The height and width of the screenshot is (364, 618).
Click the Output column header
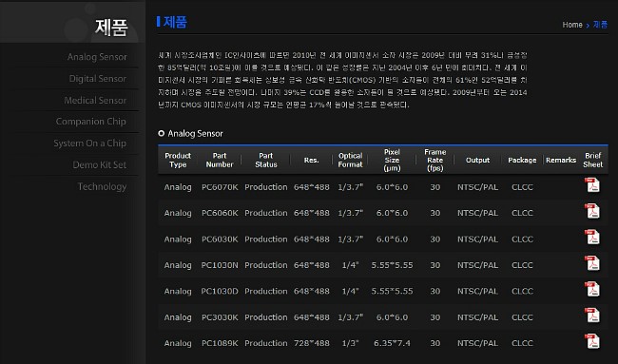pyautogui.click(x=477, y=161)
